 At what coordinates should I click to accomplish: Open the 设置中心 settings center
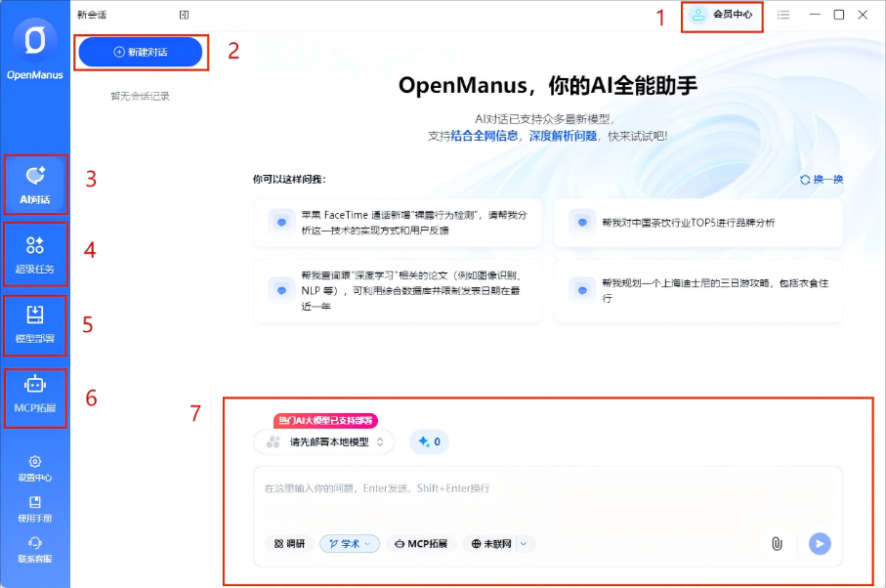tap(35, 471)
